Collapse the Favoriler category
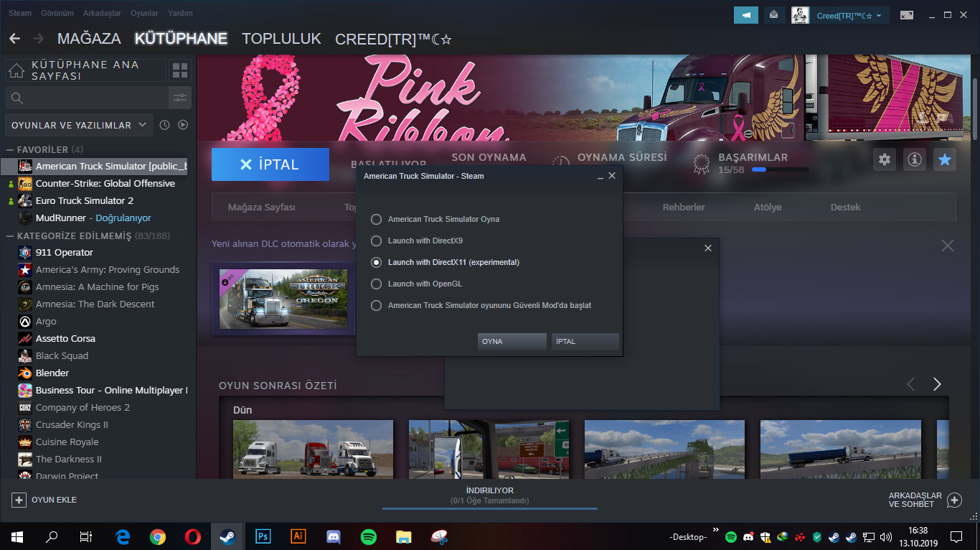 [11, 149]
